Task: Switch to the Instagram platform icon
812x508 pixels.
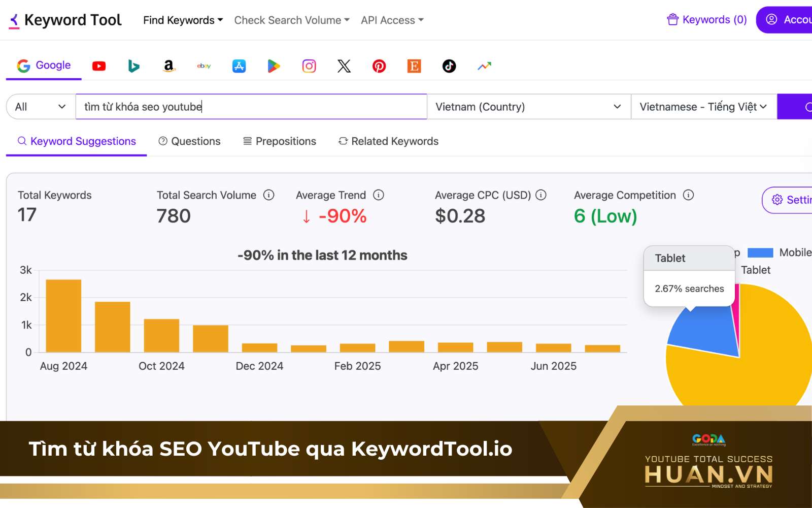Action: coord(309,66)
